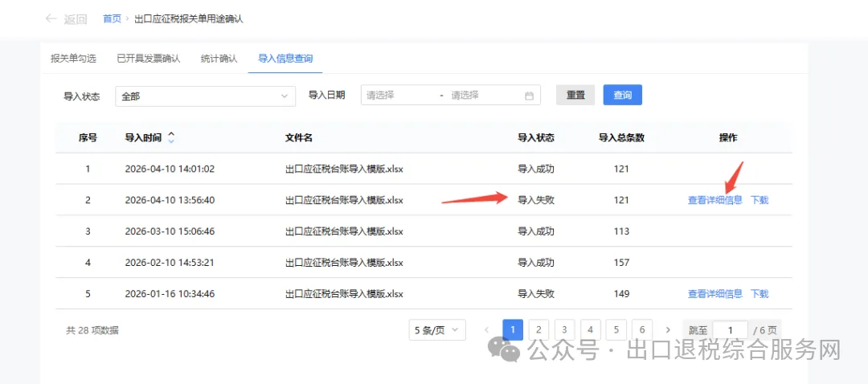Click the blue 查询 button

coord(622,95)
